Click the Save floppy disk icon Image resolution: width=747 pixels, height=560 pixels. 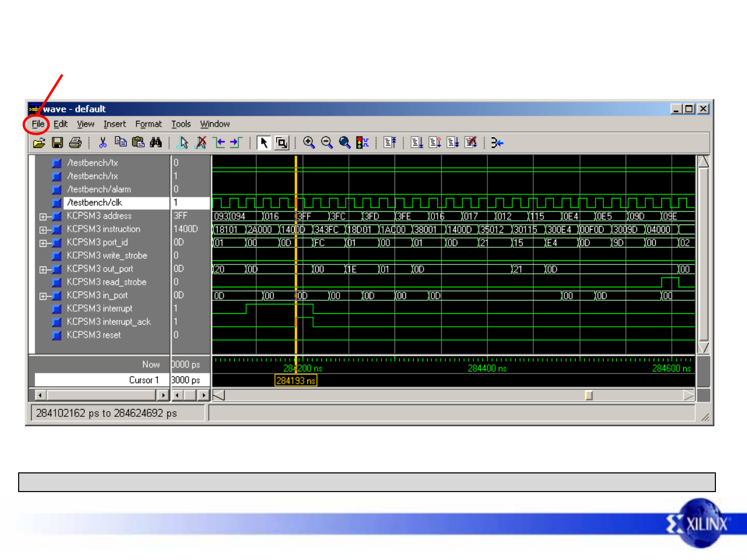point(58,143)
